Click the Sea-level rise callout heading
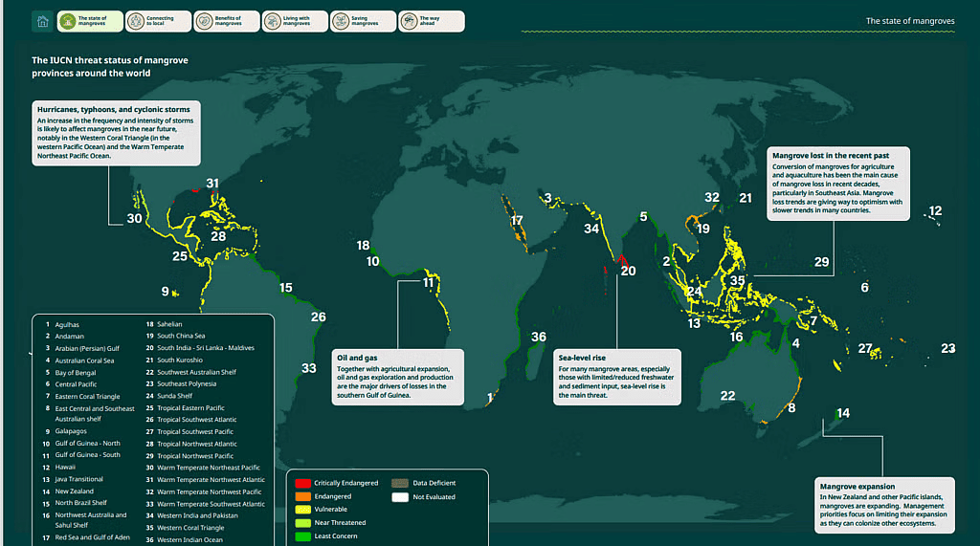Screen dimensions: 980x546 click(x=579, y=358)
